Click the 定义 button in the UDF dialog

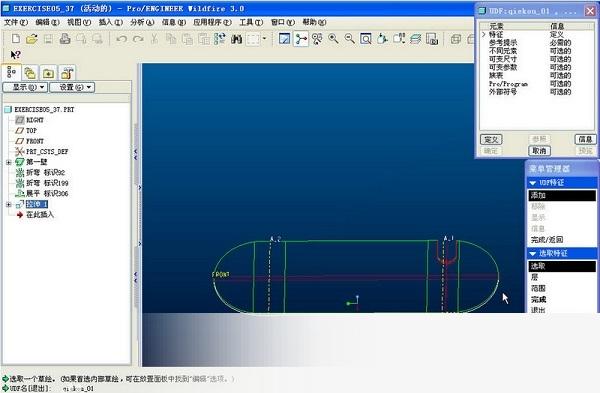click(x=491, y=139)
